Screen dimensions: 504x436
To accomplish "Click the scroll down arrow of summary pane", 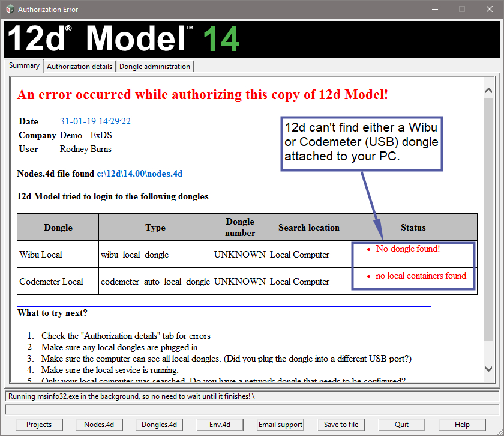I will point(488,369).
